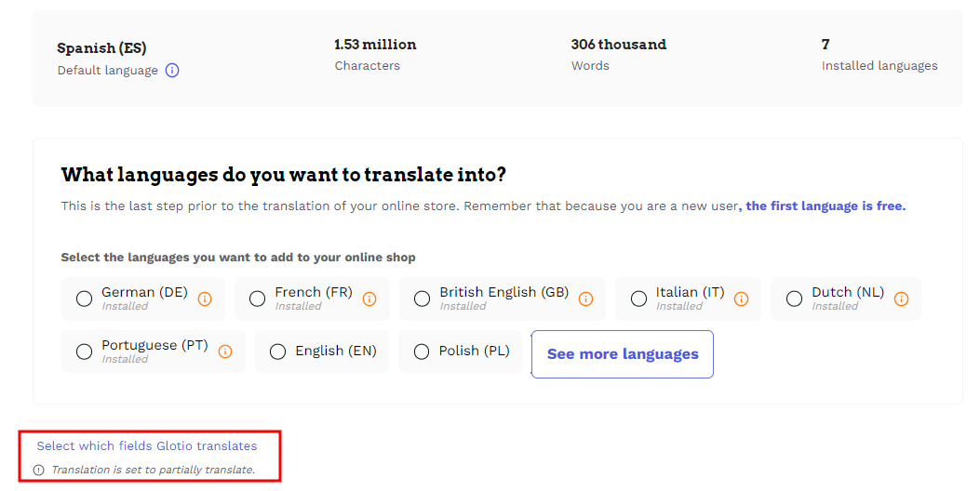Select the Italian (IT) radio button

click(638, 299)
